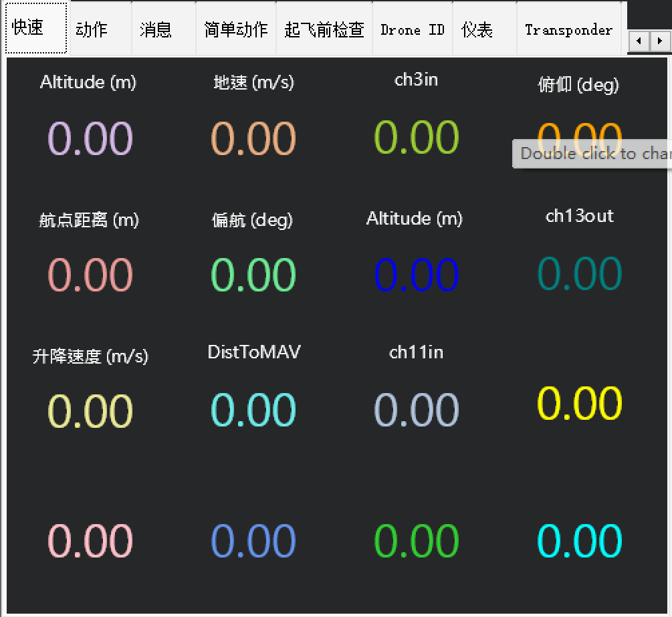Click the ch3in label
Screen dimensions: 672x617
[x=416, y=80]
